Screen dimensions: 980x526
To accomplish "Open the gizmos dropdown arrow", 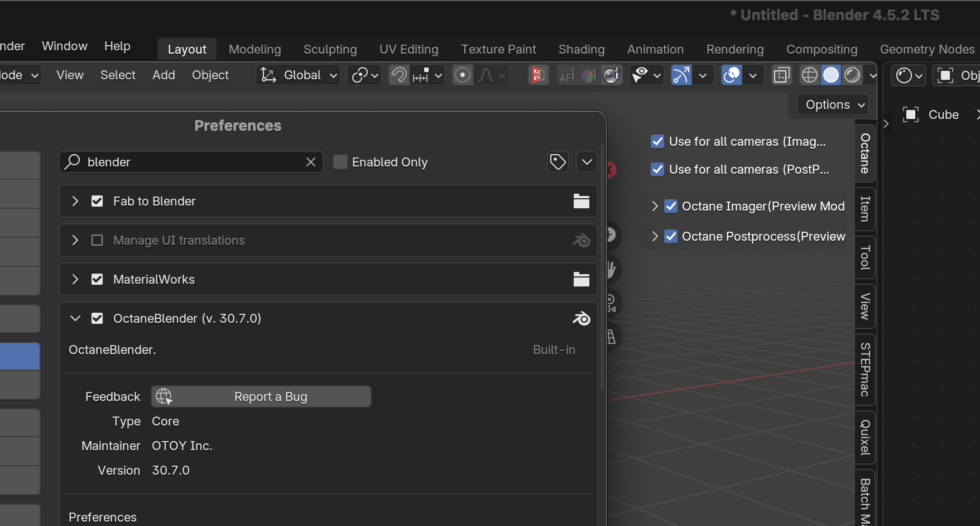I will coord(703,75).
